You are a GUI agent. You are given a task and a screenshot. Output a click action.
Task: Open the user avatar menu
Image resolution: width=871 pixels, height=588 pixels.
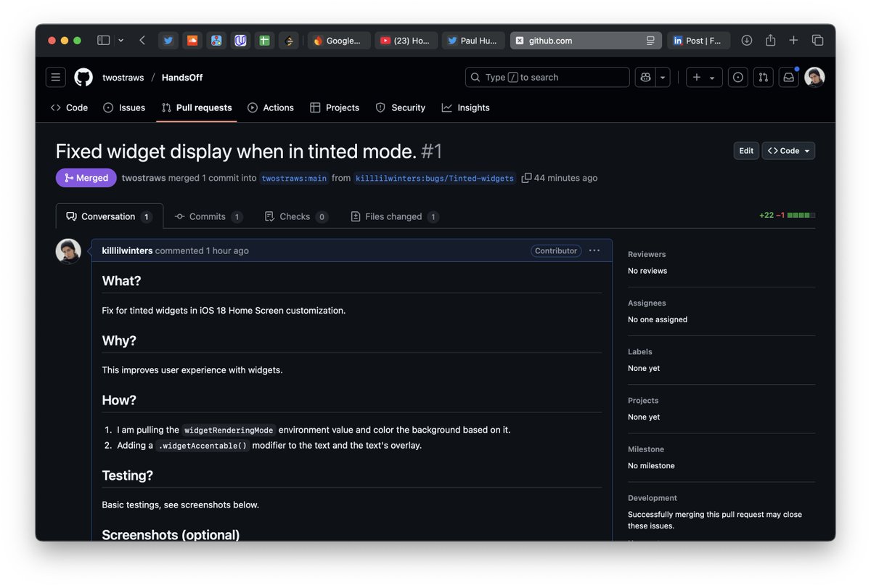pos(814,77)
